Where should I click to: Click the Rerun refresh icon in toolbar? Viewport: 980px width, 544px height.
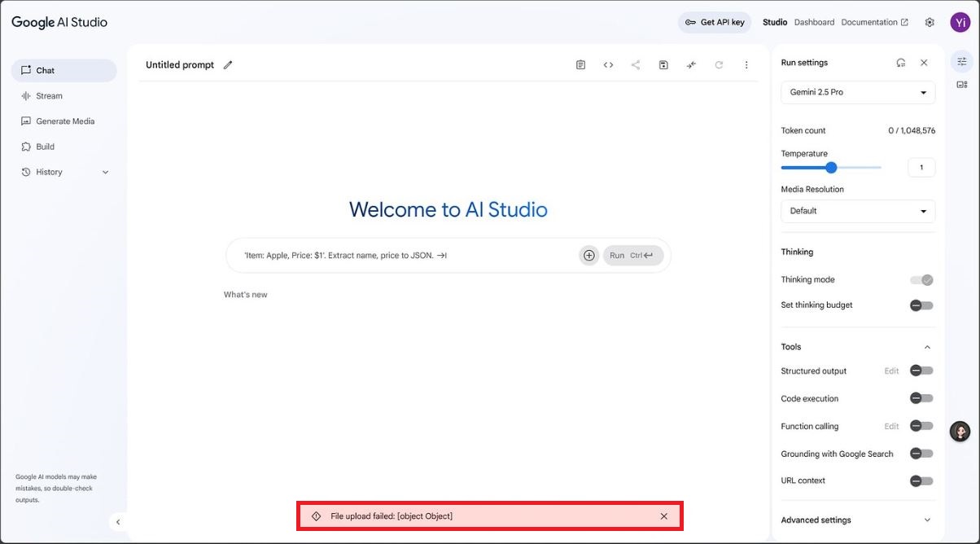[x=719, y=65]
